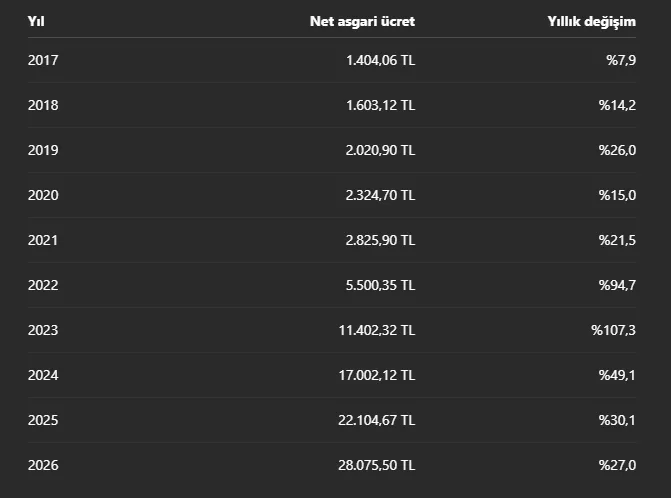This screenshot has height=498, width=671.
Task: Click the 28.075,50 TL wage value
Action: [x=377, y=465]
